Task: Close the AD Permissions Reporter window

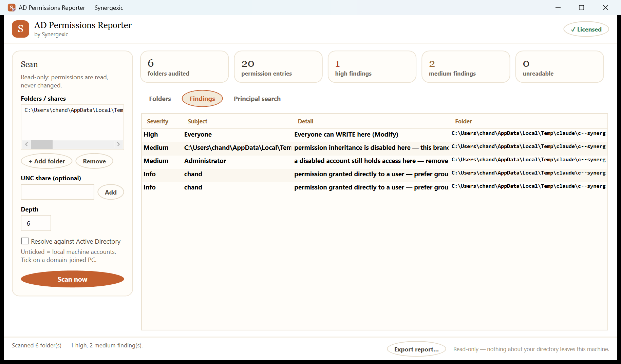Action: [605, 7]
